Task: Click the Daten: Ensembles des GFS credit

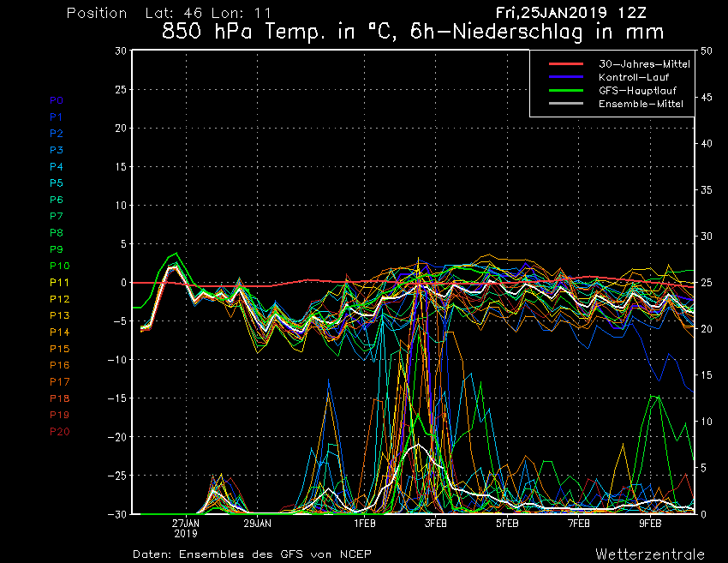Action: (x=252, y=554)
